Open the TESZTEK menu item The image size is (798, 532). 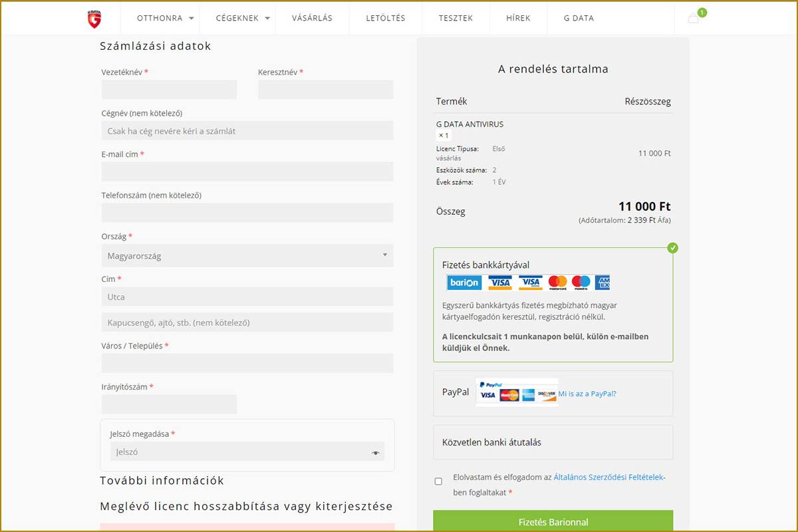pos(456,19)
